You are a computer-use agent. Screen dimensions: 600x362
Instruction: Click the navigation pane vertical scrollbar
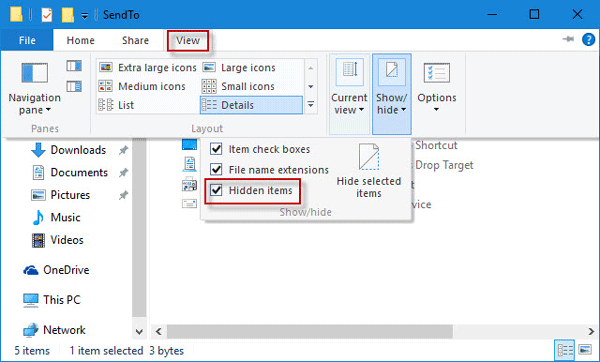(139, 228)
